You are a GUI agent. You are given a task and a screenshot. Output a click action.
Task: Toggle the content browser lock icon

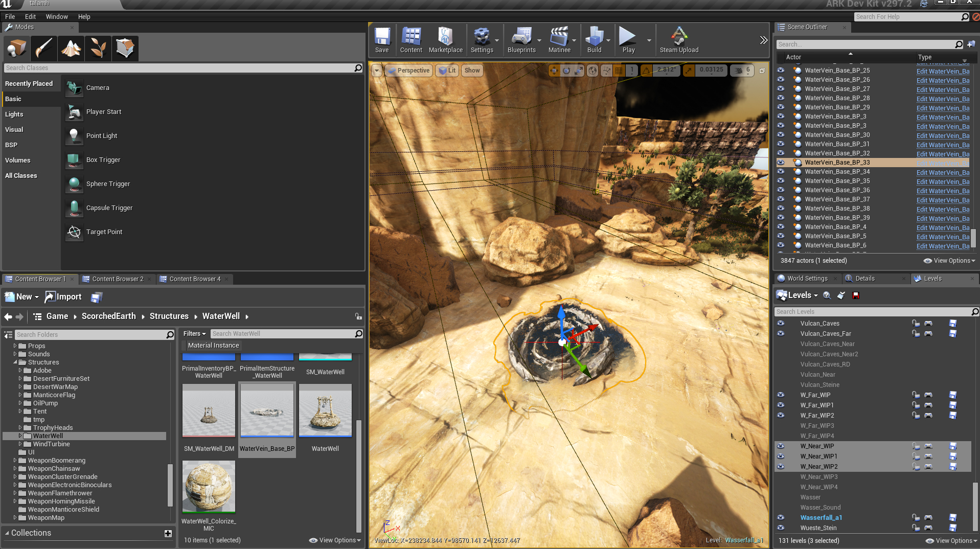pyautogui.click(x=358, y=317)
